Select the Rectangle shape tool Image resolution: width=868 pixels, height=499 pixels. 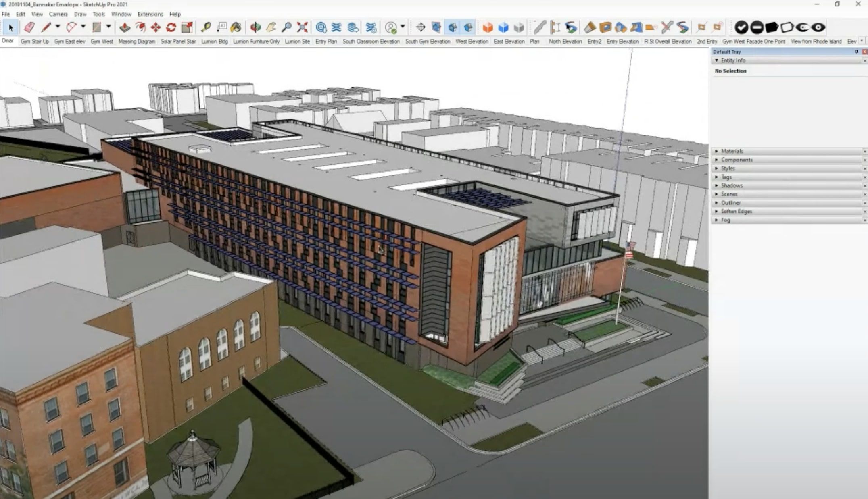tap(96, 27)
